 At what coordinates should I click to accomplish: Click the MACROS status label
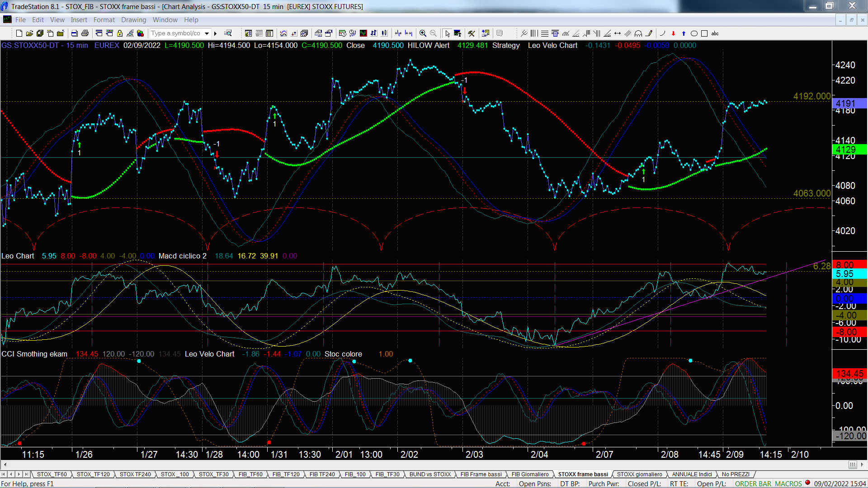788,483
